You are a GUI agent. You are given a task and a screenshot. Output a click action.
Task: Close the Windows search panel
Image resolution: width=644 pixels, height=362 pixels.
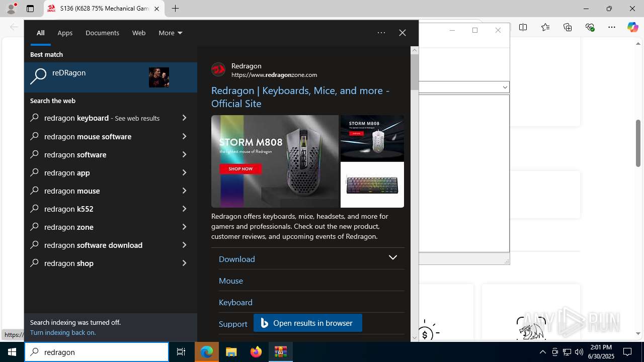click(x=403, y=33)
